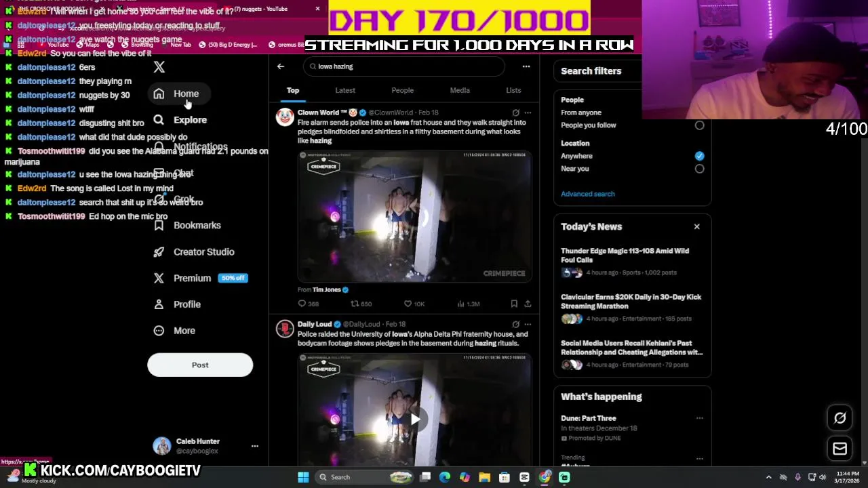Click the 'iowa hazing' search field

point(404,66)
